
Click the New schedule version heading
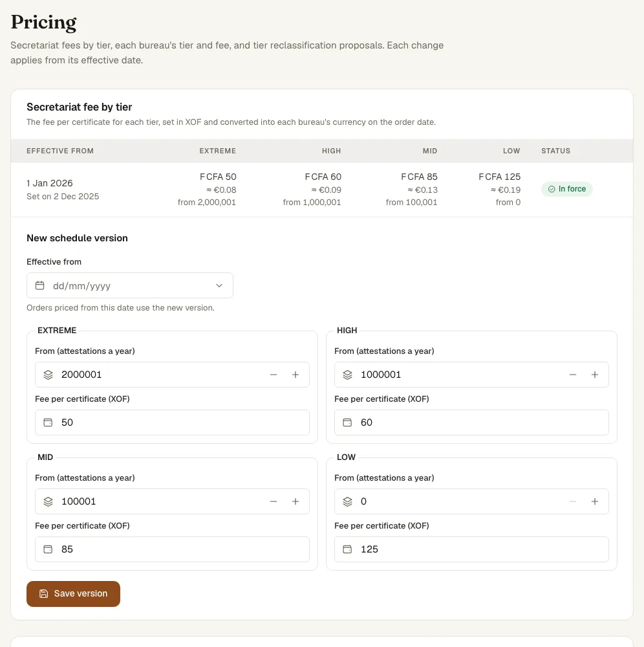tap(77, 238)
